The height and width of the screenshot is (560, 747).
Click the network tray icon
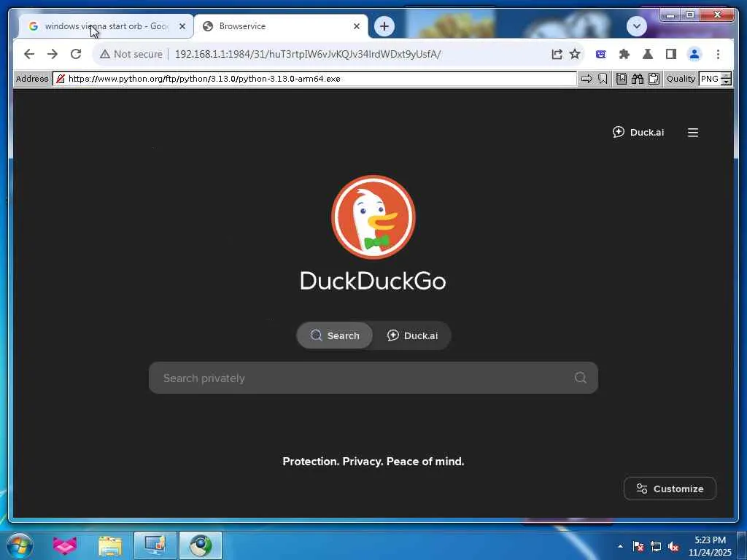pyautogui.click(x=656, y=546)
